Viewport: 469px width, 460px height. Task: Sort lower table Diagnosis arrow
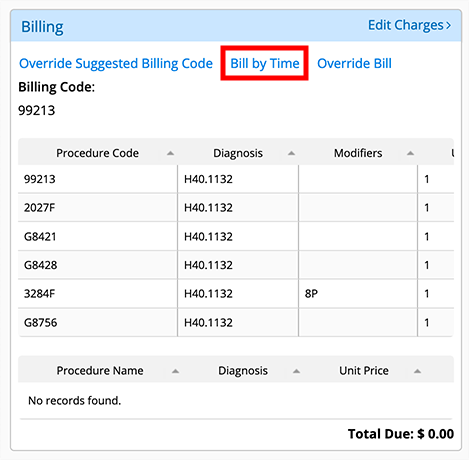point(296,371)
